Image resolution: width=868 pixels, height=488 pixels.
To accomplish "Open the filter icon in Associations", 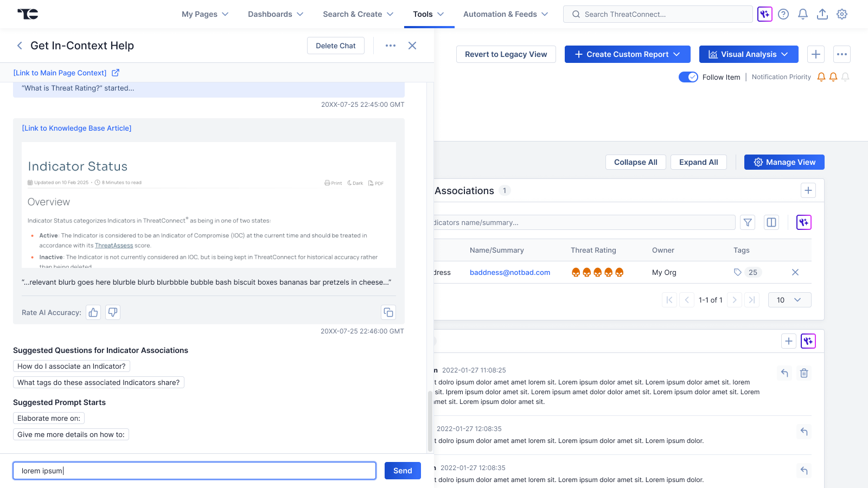I will (748, 222).
